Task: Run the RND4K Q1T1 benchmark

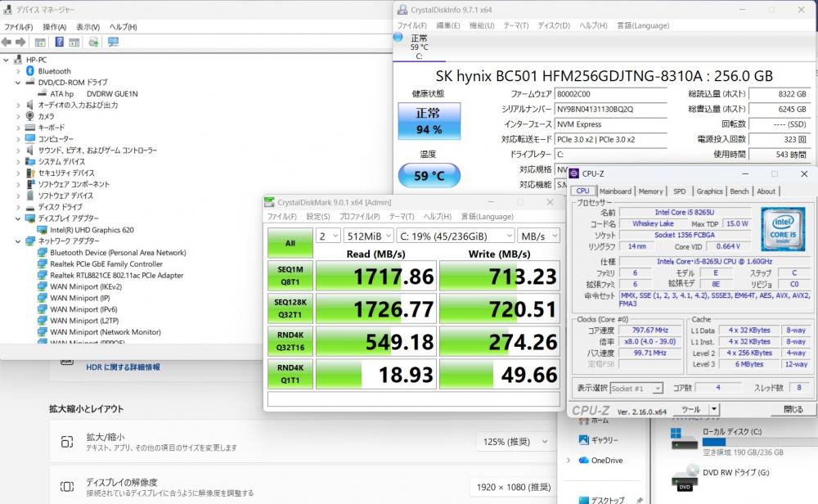Action: coord(290,374)
